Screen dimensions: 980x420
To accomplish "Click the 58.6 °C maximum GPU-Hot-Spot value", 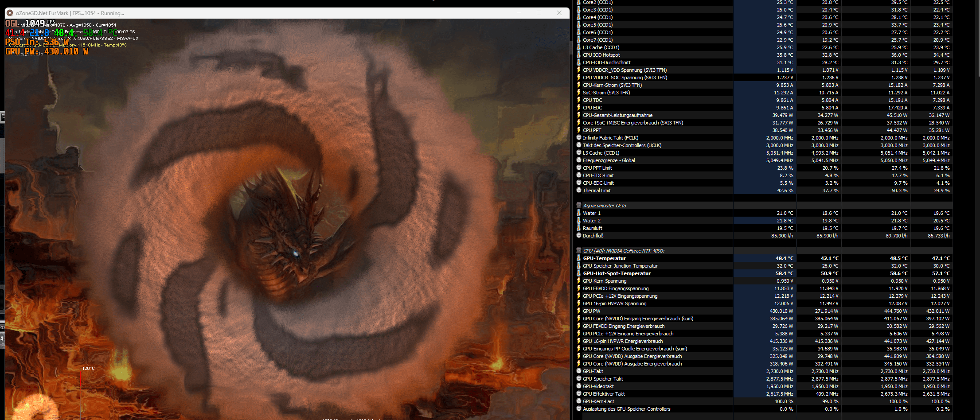I will pyautogui.click(x=898, y=273).
